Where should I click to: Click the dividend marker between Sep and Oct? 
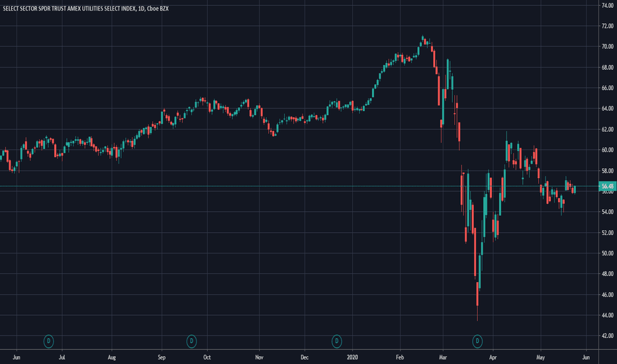[191, 341]
